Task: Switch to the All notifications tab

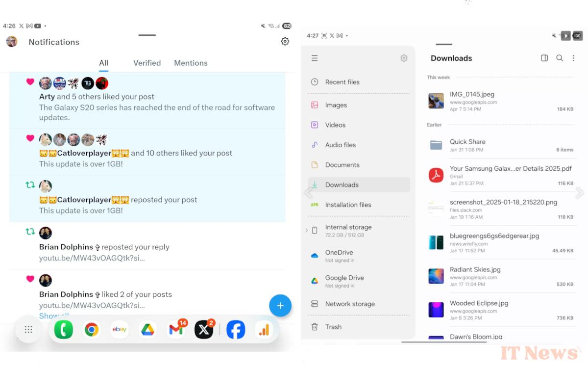Action: [103, 63]
